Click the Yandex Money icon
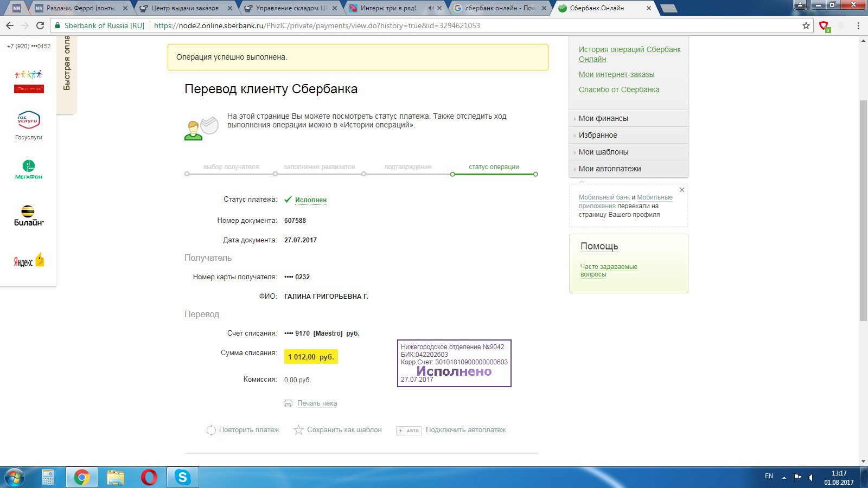 tap(29, 261)
